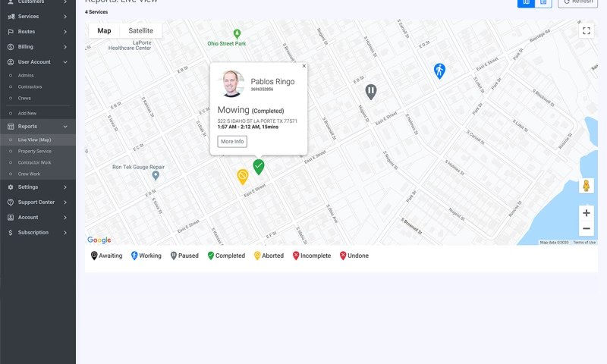
Task: Click the Undone legend item
Action: coord(354,256)
